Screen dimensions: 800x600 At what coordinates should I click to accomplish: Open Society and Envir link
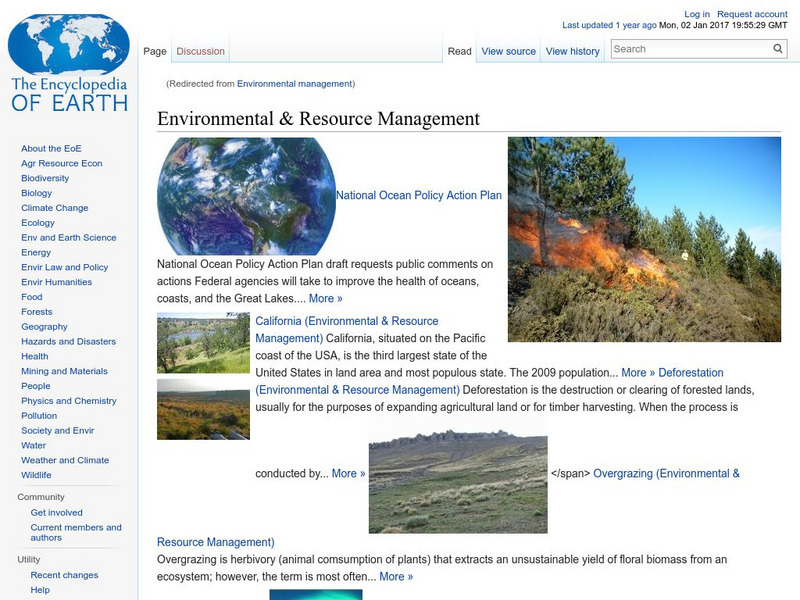[58, 430]
